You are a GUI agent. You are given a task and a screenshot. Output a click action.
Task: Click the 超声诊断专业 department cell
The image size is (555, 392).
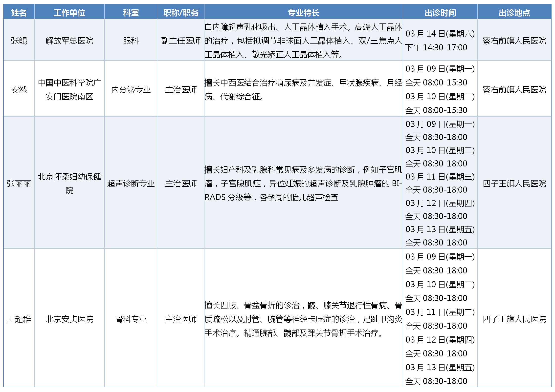pyautogui.click(x=131, y=183)
